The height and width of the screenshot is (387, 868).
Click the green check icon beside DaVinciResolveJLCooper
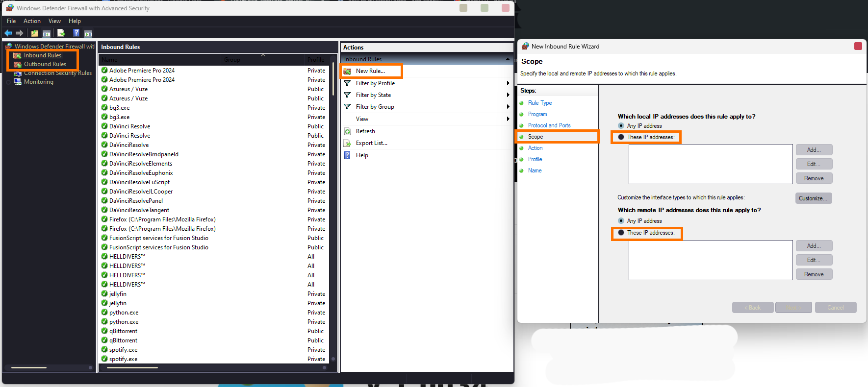pos(104,192)
